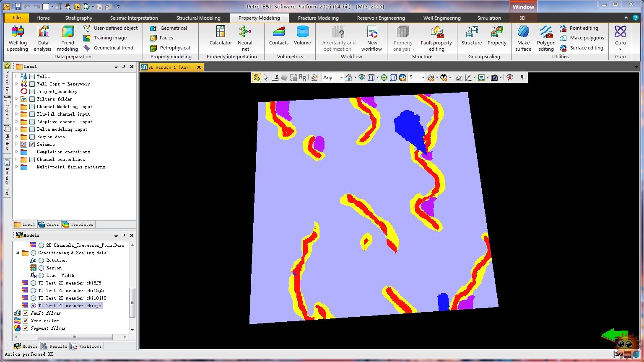
Task: Open Input pane options dropdown arrow
Action: 116,67
